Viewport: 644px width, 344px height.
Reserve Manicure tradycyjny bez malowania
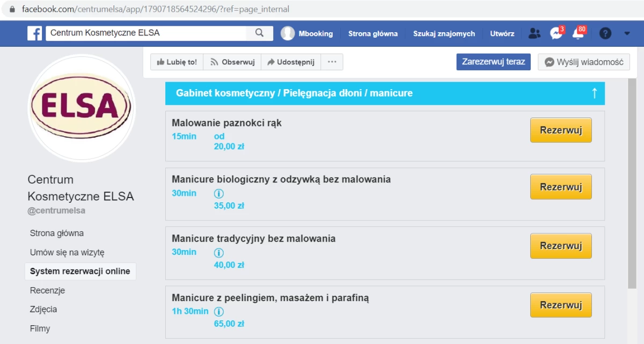click(x=561, y=246)
